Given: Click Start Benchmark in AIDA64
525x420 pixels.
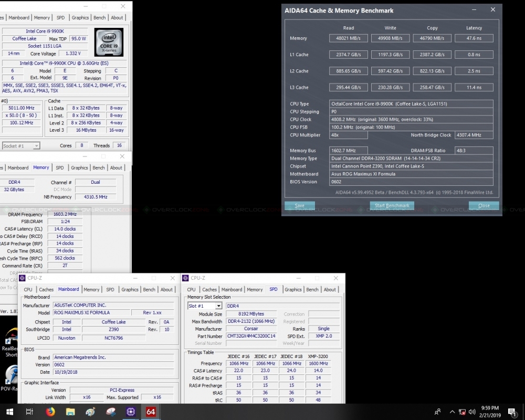Looking at the screenshot, I should pos(392,205).
